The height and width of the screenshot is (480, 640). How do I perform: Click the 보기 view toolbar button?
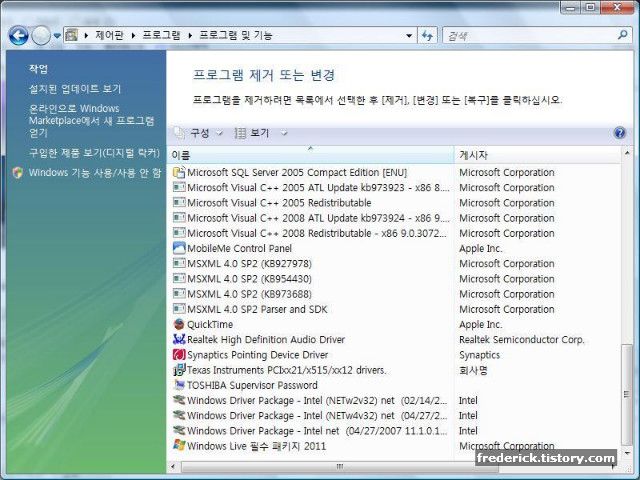click(x=252, y=133)
